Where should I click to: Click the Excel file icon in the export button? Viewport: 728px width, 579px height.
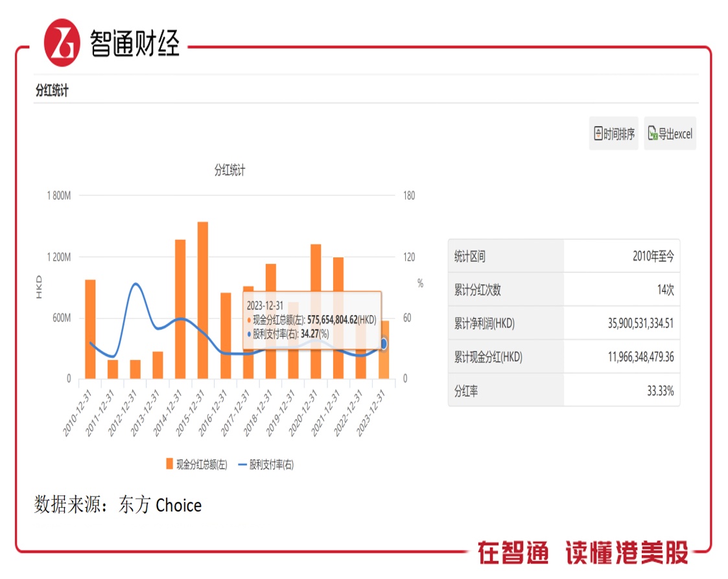(x=653, y=134)
